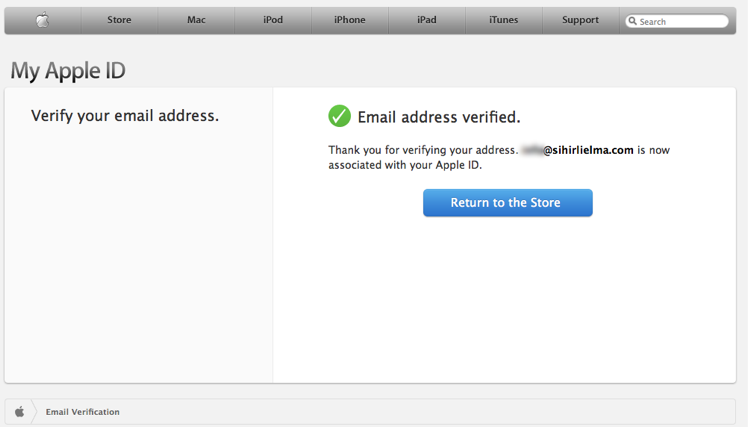748x427 pixels.
Task: Open the Store section in the navigation
Action: coord(119,20)
